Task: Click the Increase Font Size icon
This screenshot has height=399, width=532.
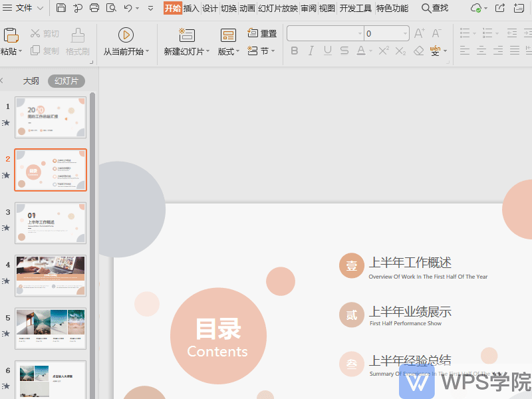Action: click(420, 33)
